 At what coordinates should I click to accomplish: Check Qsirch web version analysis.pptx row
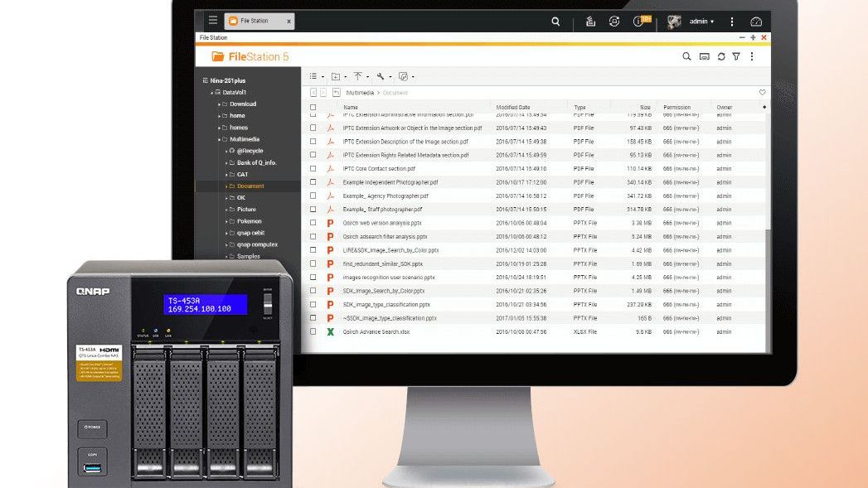(313, 223)
